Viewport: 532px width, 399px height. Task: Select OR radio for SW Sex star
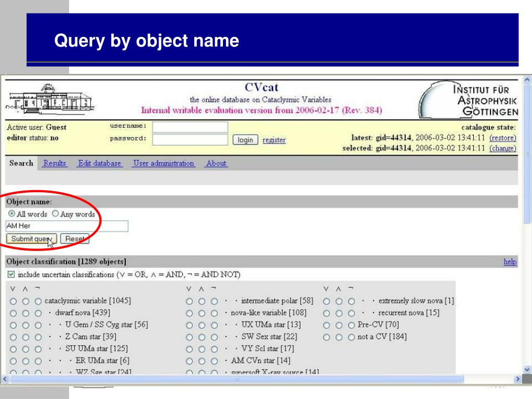189,337
